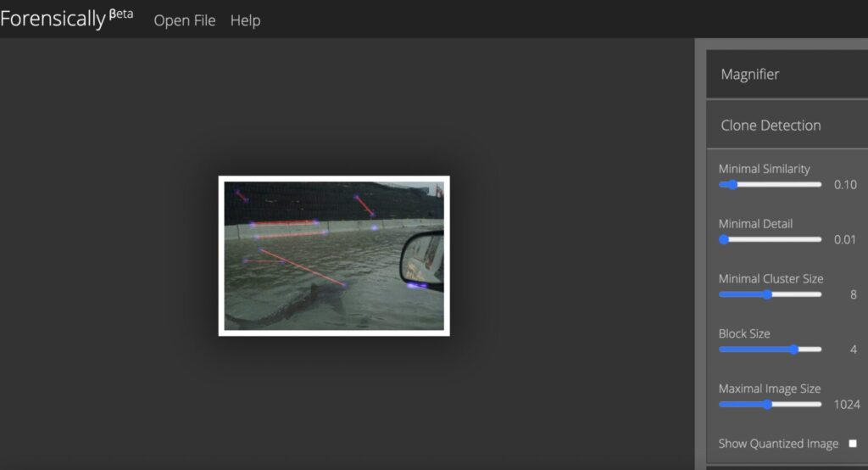Image resolution: width=868 pixels, height=470 pixels.
Task: Click the Minimal Cluster Size label
Action: (x=771, y=278)
